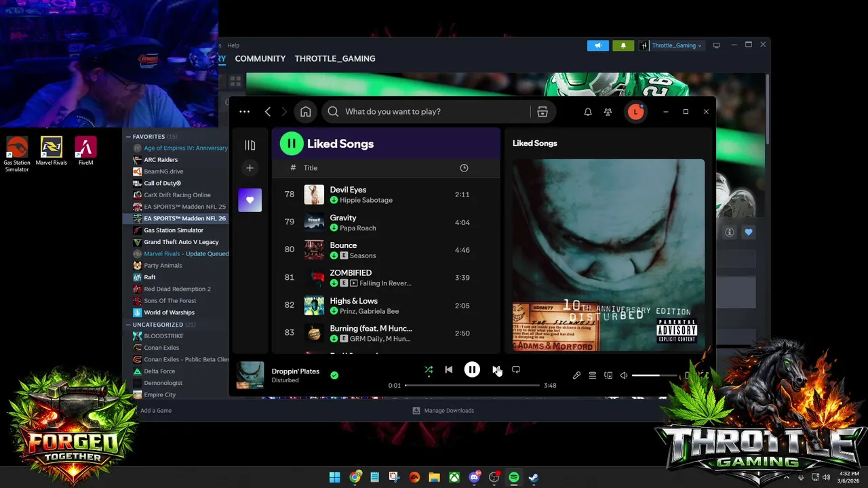Open Spotify three-dots menu
This screenshot has width=868, height=488.
tap(245, 112)
